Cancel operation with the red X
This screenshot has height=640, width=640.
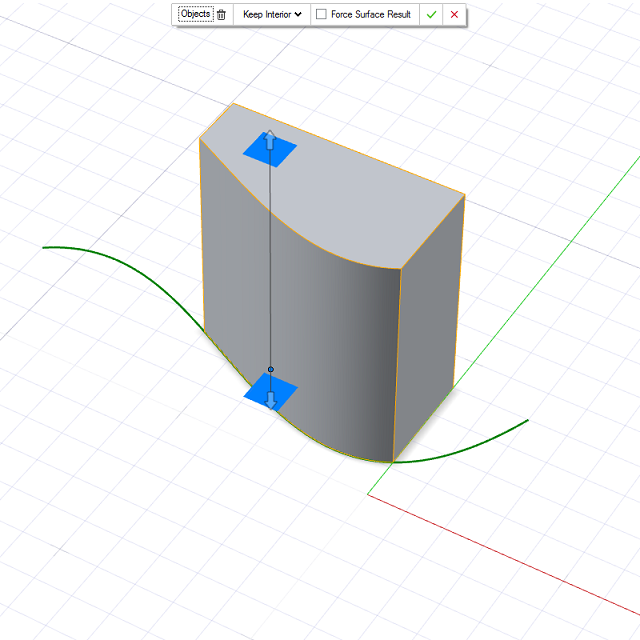coord(454,15)
